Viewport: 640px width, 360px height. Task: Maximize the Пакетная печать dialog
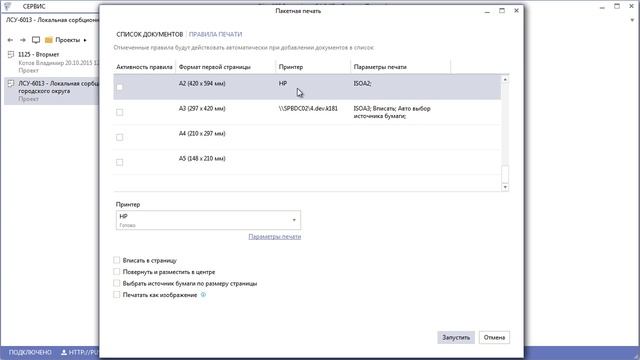pyautogui.click(x=502, y=11)
